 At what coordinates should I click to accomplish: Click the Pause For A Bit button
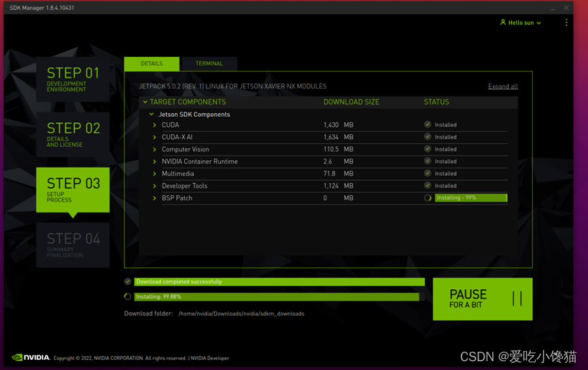pos(483,299)
